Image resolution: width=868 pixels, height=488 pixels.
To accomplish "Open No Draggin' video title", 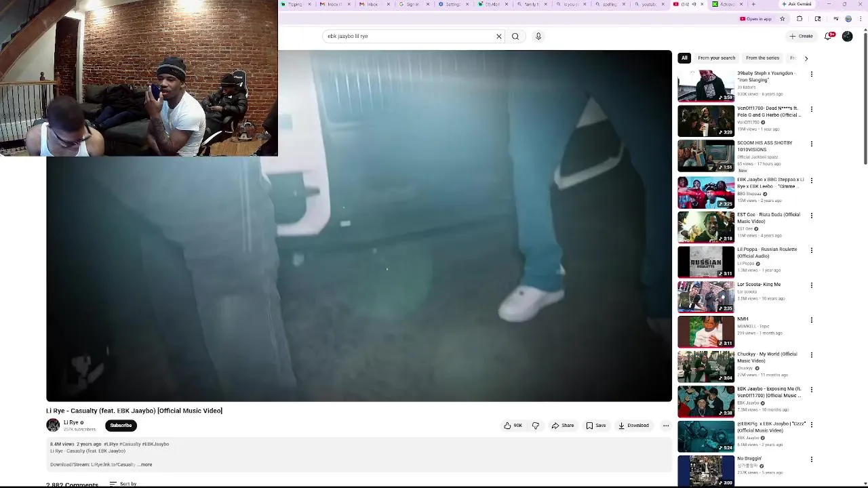I will 749,459.
